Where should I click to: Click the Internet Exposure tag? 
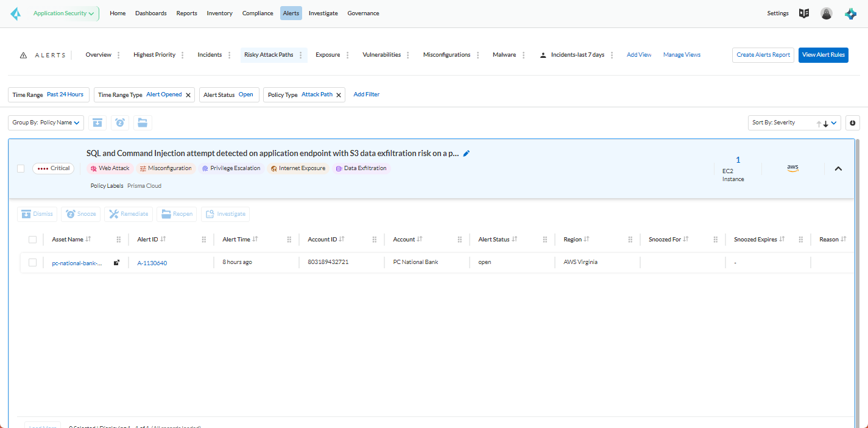298,168
